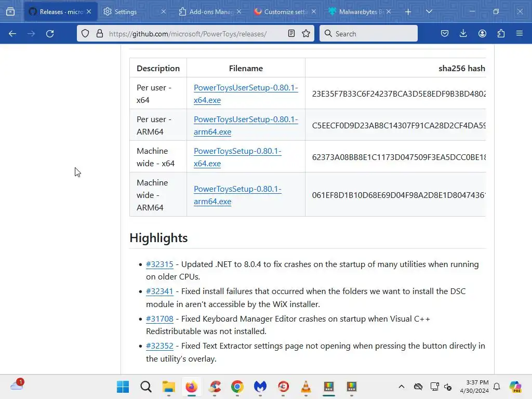Open the Firefox application menu

pos(520,33)
